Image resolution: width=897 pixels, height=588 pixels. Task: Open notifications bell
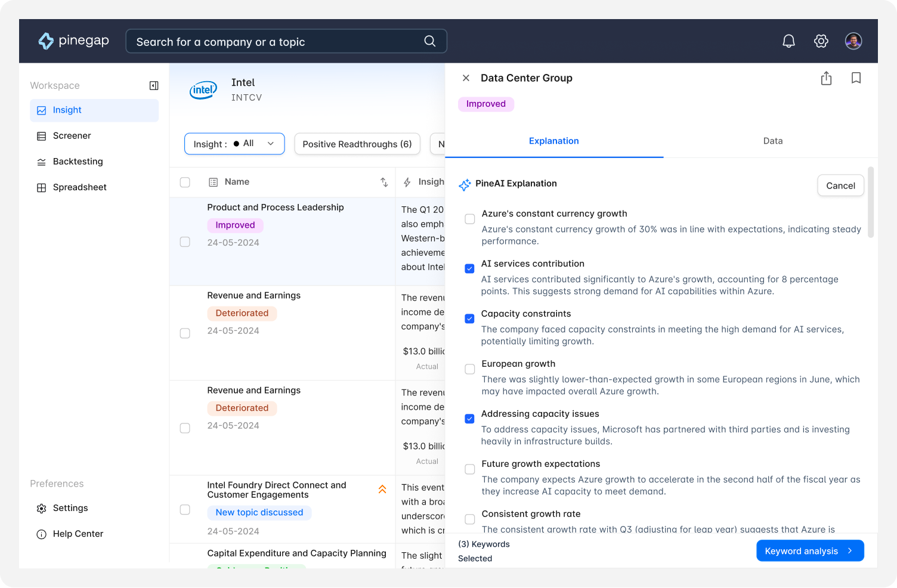[788, 41]
